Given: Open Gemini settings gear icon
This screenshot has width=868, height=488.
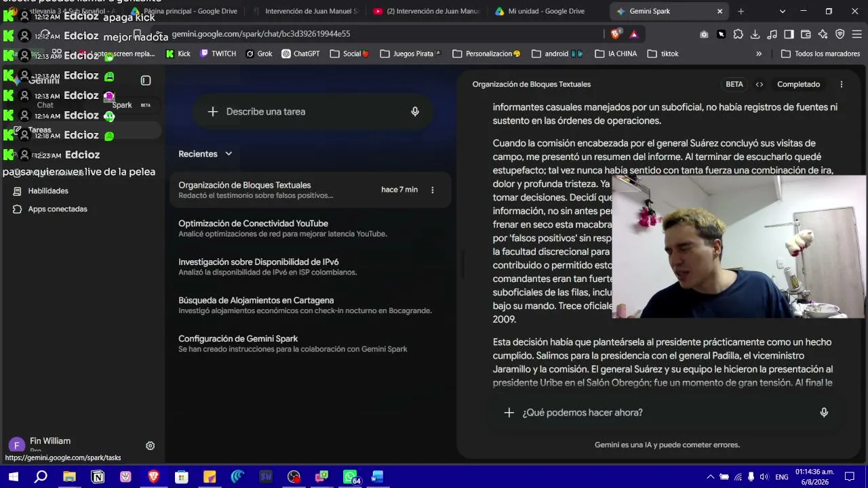Looking at the screenshot, I should (x=151, y=445).
